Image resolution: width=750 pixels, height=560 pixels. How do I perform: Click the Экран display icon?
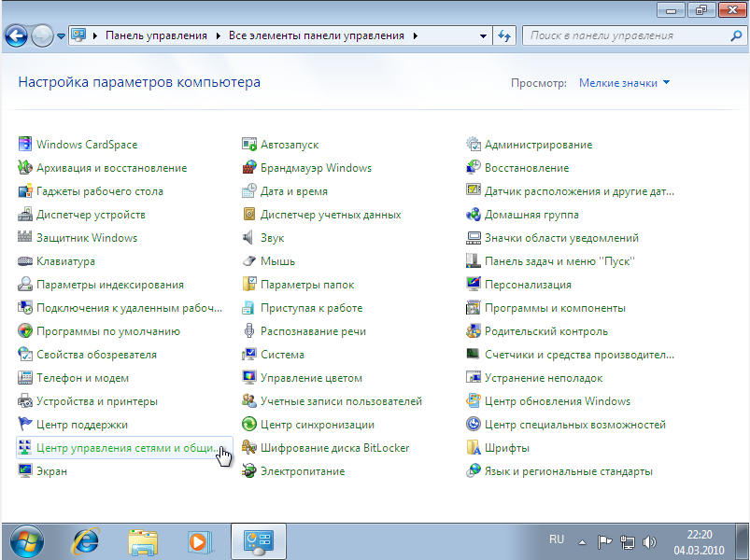tap(25, 470)
